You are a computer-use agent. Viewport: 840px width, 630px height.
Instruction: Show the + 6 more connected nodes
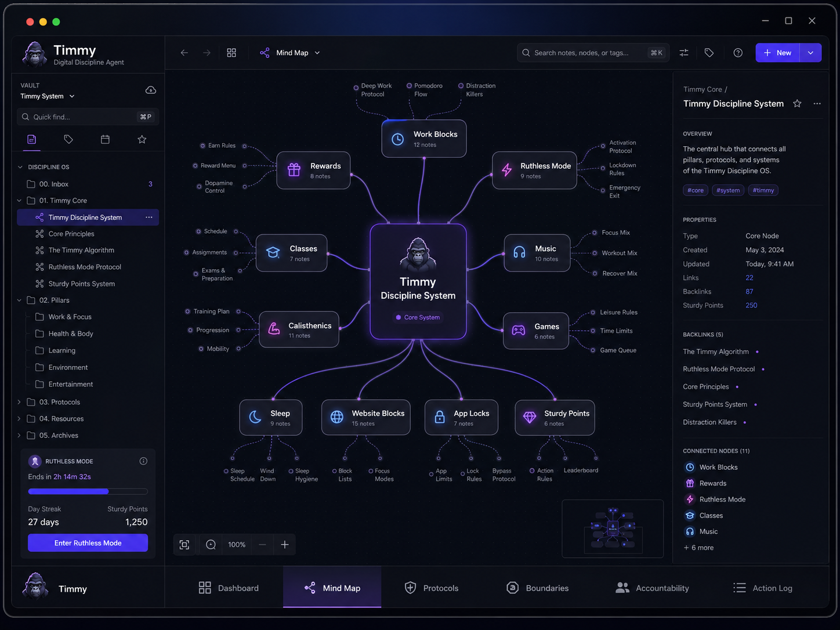click(698, 548)
